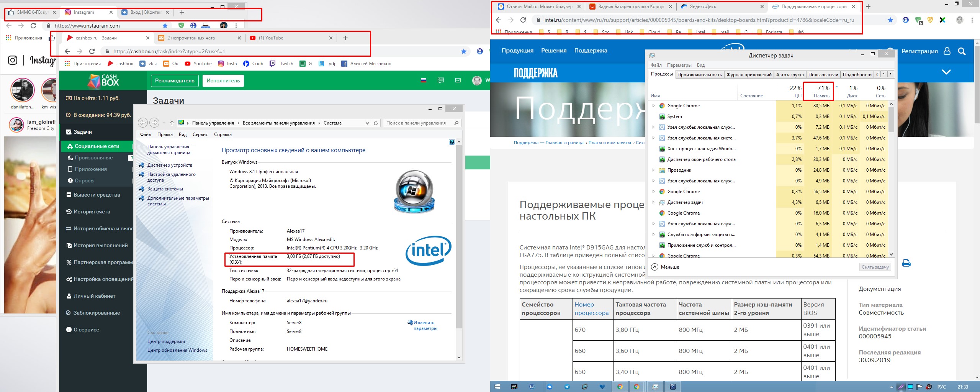Open the VK icon on the taskbar

(550, 387)
